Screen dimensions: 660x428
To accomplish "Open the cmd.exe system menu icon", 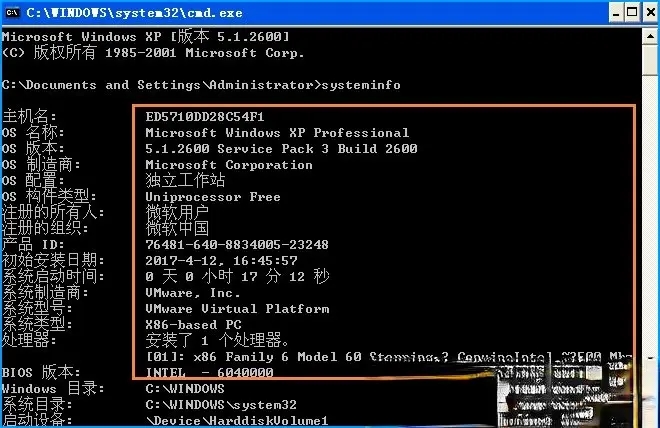I will [x=12, y=13].
